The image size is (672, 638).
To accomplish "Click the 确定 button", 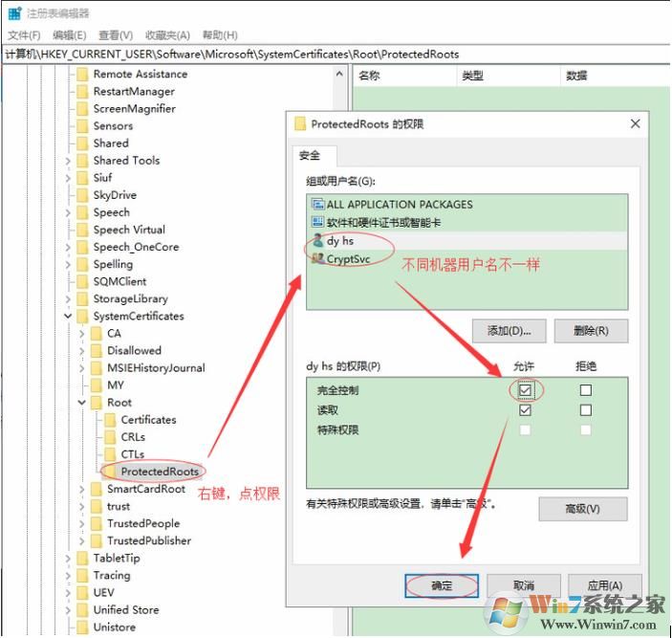I will [441, 584].
